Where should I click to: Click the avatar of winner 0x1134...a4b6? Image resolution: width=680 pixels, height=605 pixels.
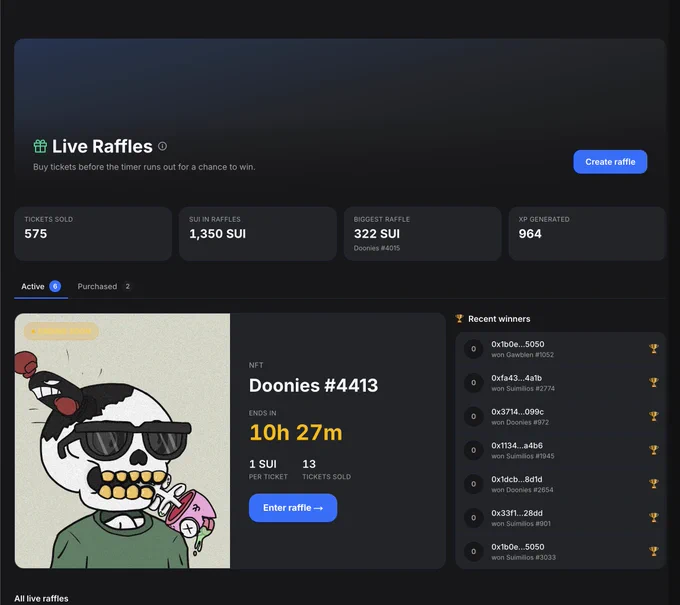[x=474, y=450]
